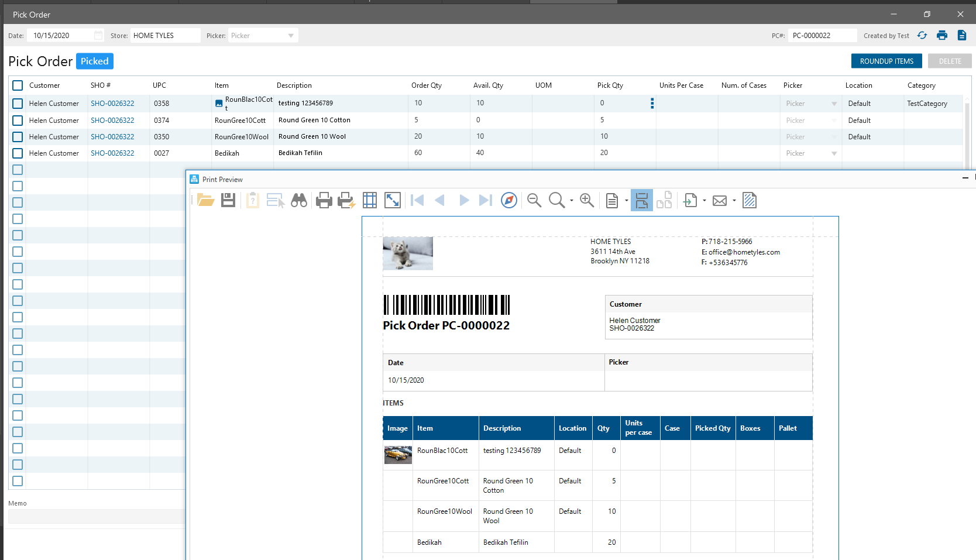
Task: Toggle the select-all checkbox in header
Action: [18, 85]
